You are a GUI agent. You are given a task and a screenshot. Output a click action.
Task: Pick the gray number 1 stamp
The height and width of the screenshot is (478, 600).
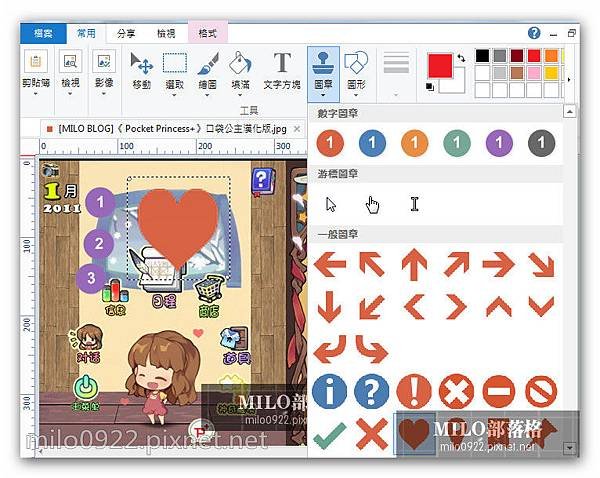pyautogui.click(x=541, y=143)
